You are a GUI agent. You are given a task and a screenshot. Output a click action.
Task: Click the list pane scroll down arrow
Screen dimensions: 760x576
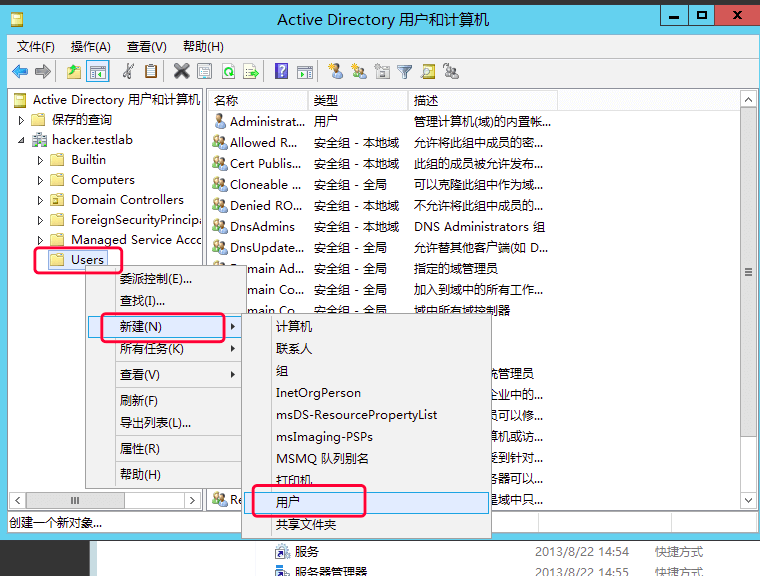click(x=748, y=500)
